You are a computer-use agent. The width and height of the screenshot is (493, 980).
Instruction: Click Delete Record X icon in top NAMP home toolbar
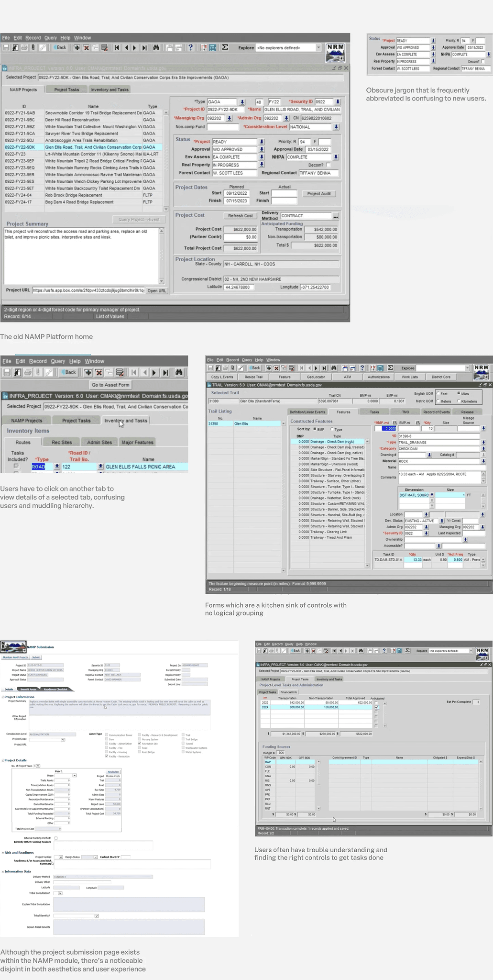pyautogui.click(x=86, y=47)
